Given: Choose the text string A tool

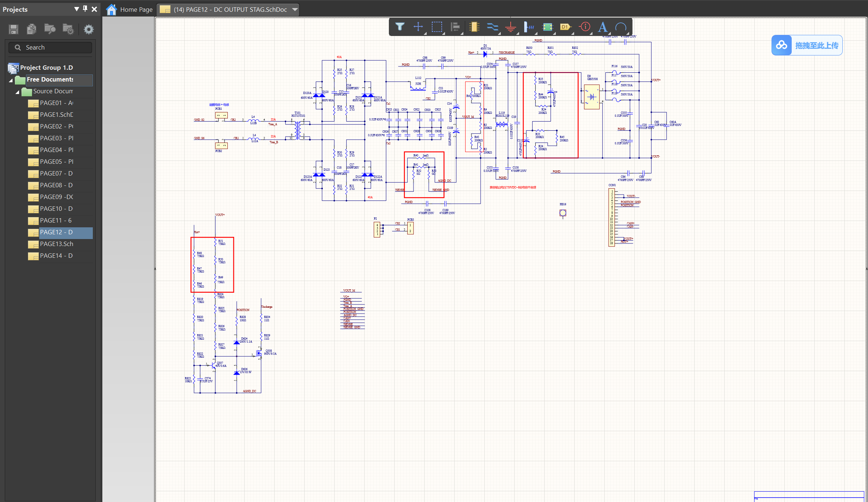Looking at the screenshot, I should pyautogui.click(x=602, y=27).
